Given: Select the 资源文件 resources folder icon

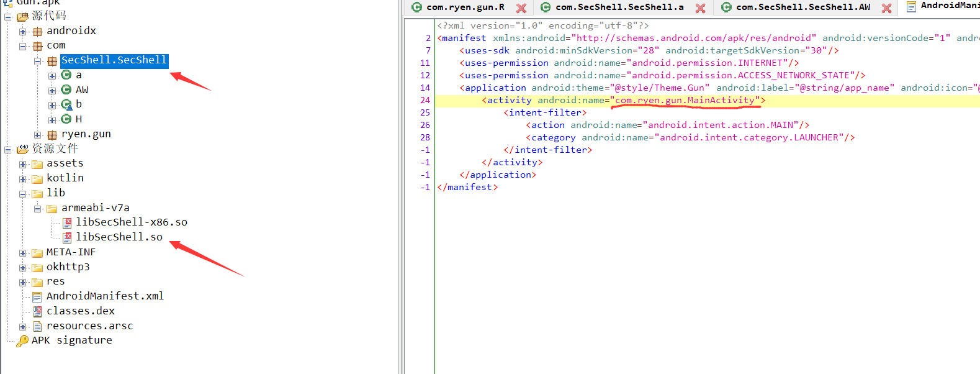Looking at the screenshot, I should pyautogui.click(x=22, y=149).
